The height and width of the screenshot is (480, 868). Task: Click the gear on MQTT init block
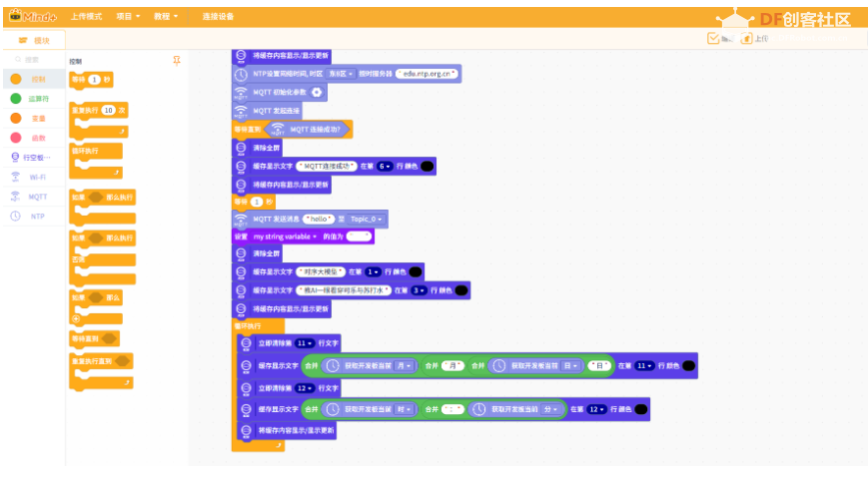tap(317, 93)
